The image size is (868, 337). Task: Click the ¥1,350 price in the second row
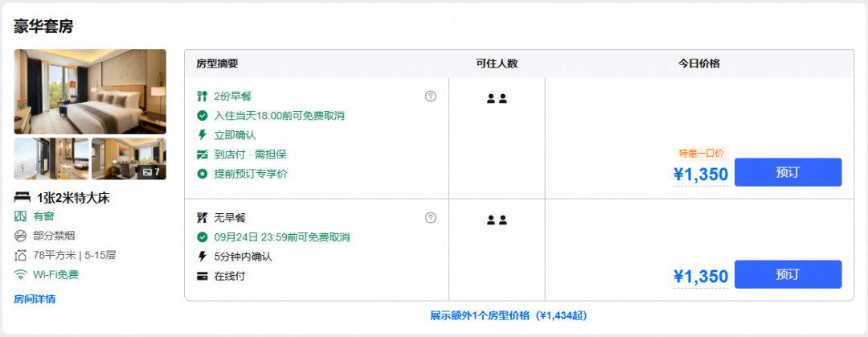(700, 276)
